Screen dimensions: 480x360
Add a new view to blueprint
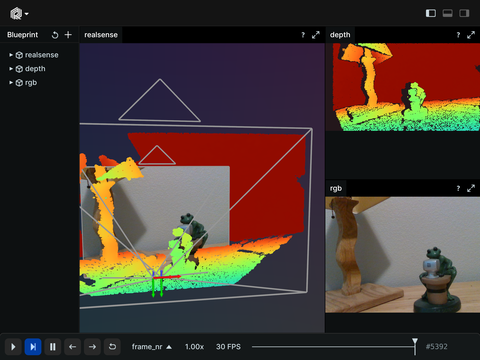click(x=68, y=35)
